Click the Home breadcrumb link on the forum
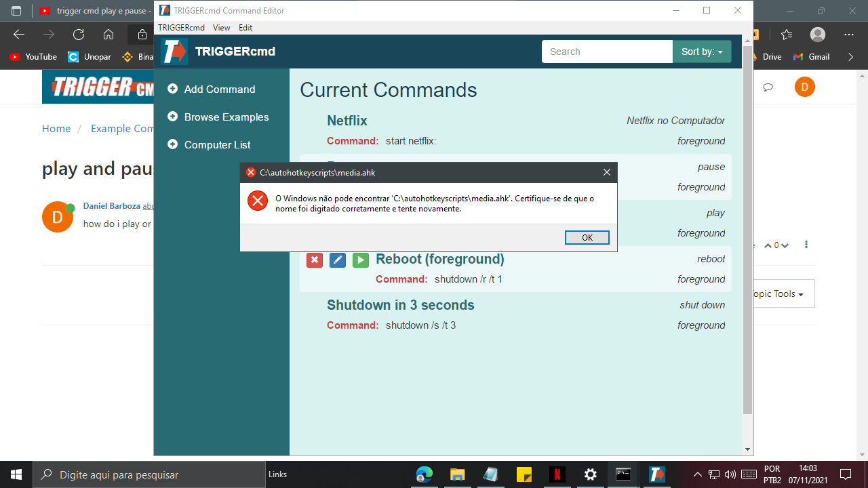 [56, 129]
